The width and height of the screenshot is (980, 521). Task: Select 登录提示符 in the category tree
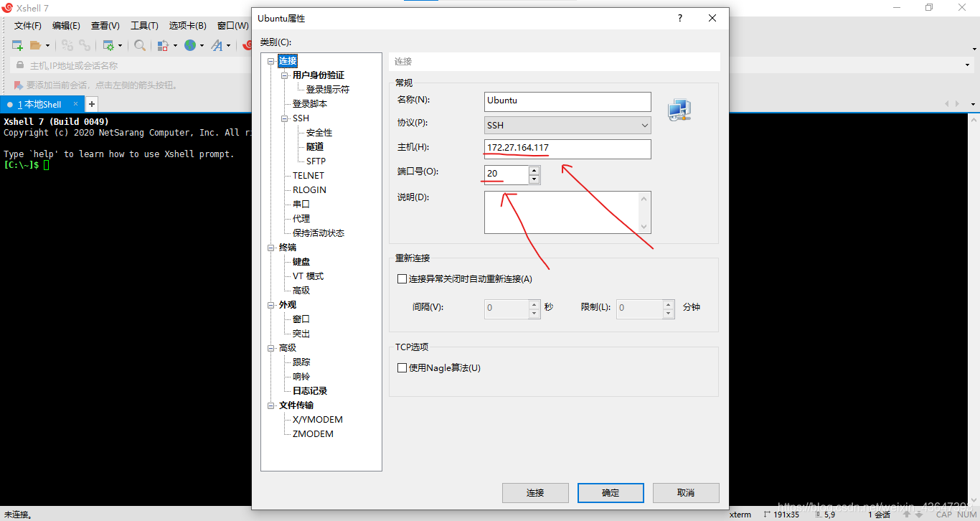[x=328, y=90]
